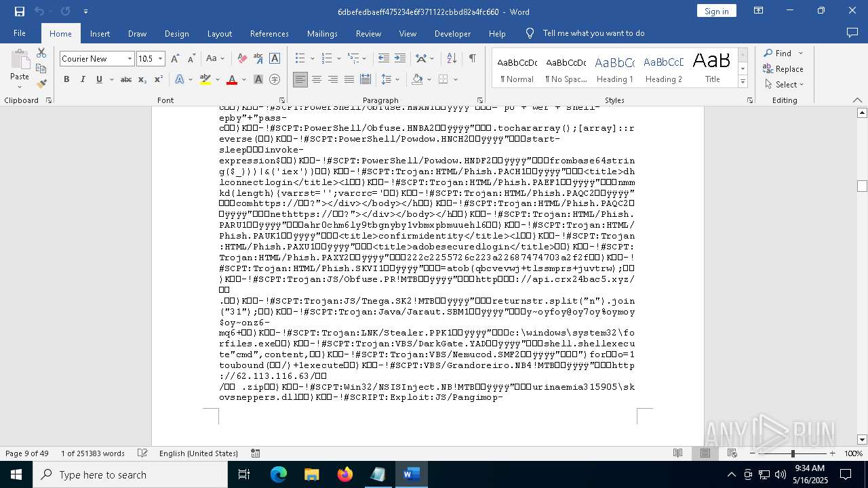The image size is (868, 488).
Task: Apply the red font color swatch
Action: click(x=231, y=79)
